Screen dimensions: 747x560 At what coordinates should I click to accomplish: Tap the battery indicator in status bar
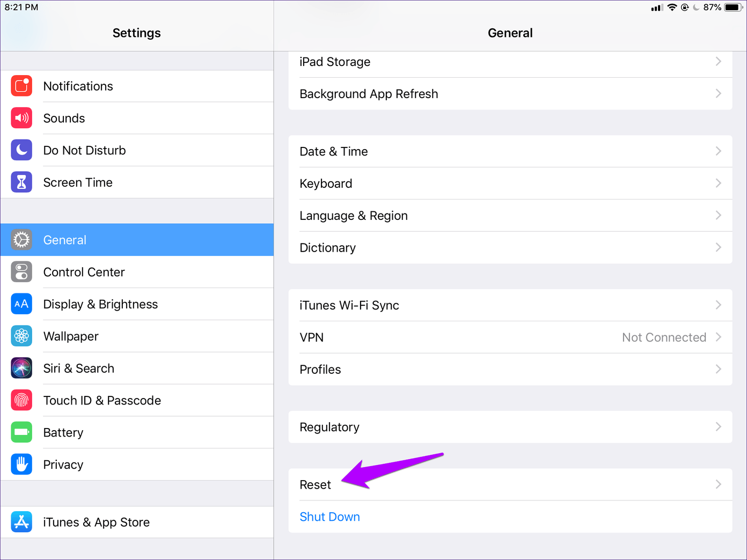pyautogui.click(x=733, y=8)
